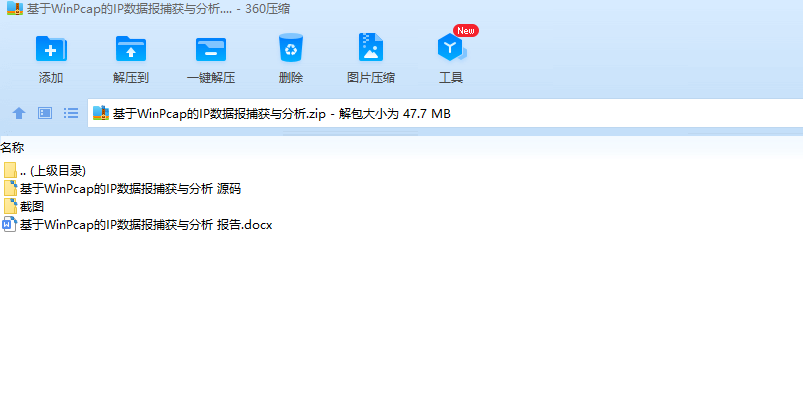Image resolution: width=803 pixels, height=400 pixels.
Task: Sort by the 名称 column header
Action: click(x=12, y=148)
